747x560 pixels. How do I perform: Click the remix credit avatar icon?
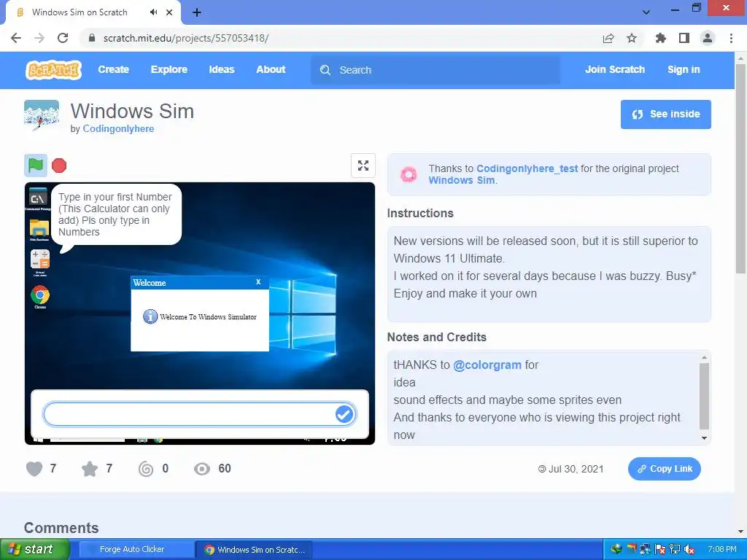pos(409,174)
